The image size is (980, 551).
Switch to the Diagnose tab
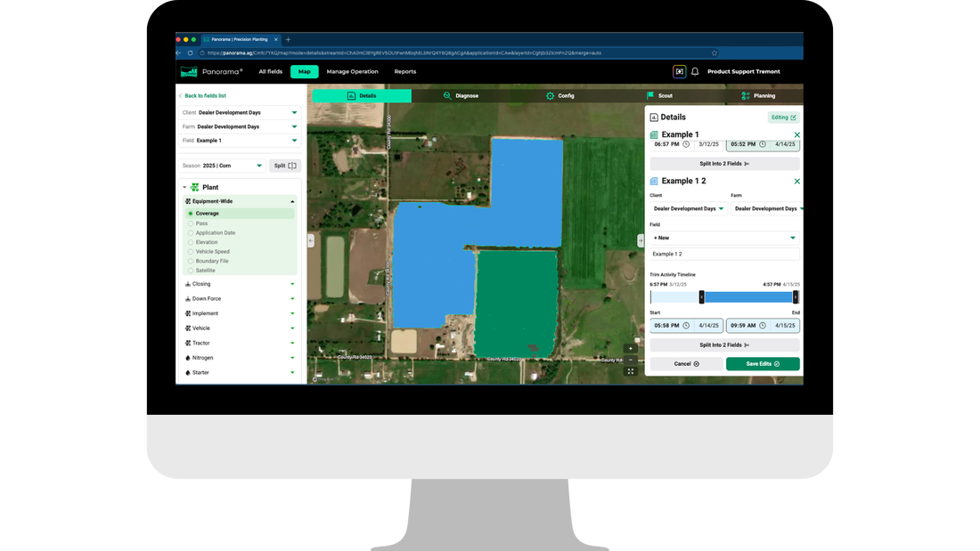461,95
